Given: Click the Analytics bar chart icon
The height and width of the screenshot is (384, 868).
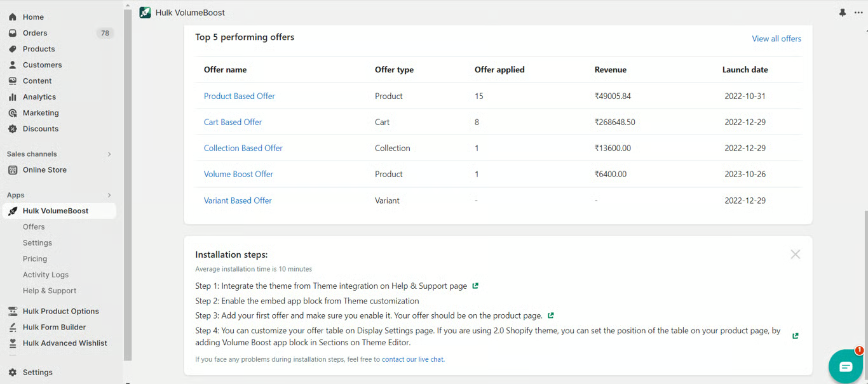Looking at the screenshot, I should point(13,97).
